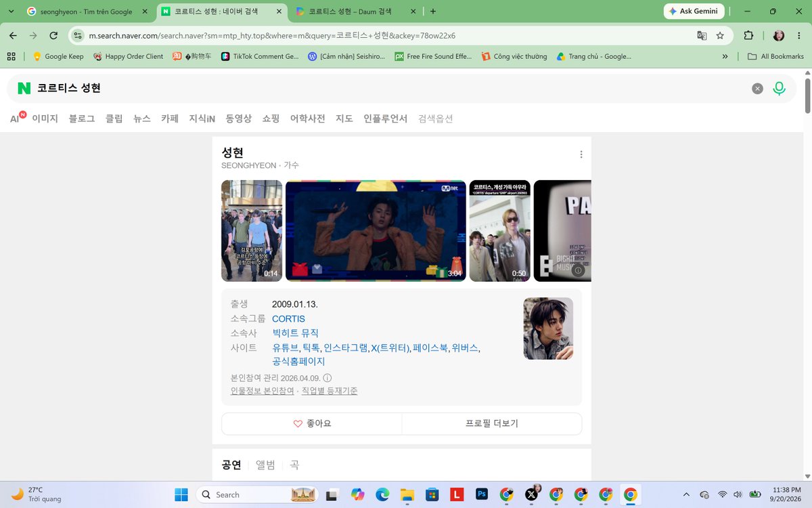Play the 0:50 departure video thumbnail
The image size is (812, 508).
point(500,231)
